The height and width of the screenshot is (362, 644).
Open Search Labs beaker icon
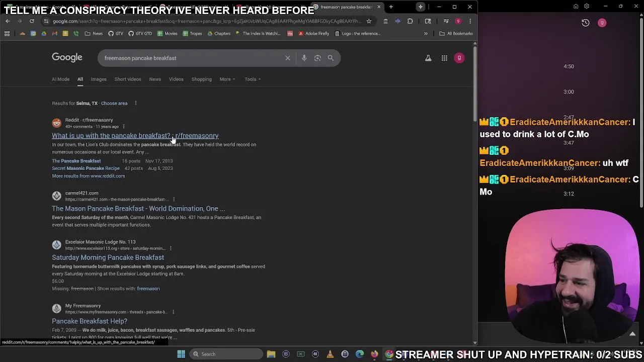click(x=428, y=58)
